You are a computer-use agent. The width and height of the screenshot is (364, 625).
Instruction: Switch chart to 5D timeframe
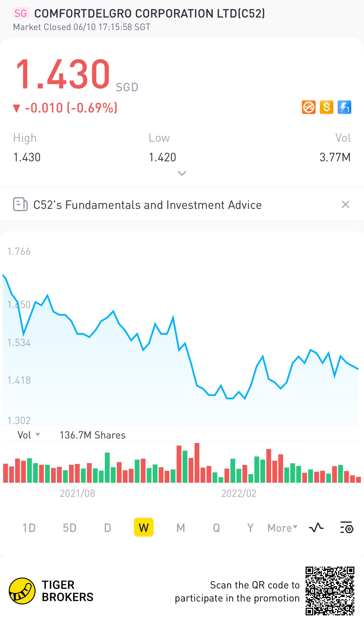[69, 528]
